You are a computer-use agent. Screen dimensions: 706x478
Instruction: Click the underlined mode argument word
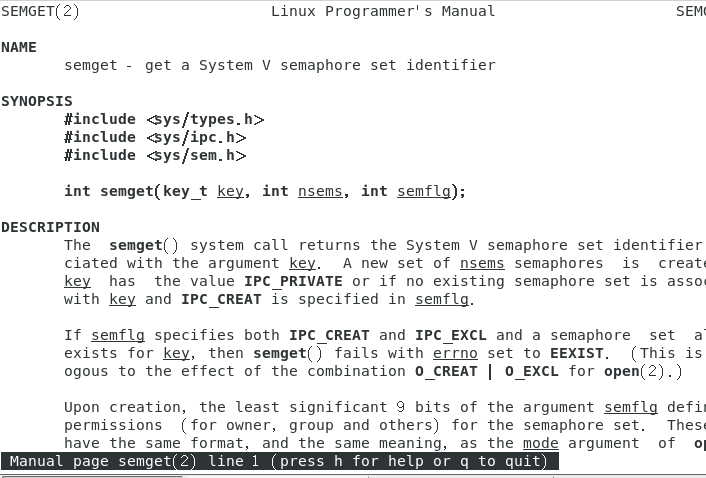tap(541, 443)
